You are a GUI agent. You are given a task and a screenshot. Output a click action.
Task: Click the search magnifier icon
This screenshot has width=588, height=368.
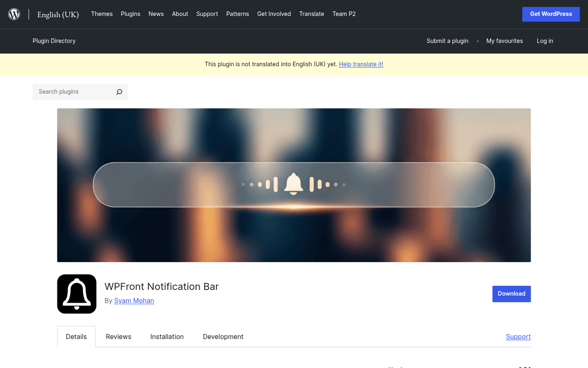click(119, 92)
